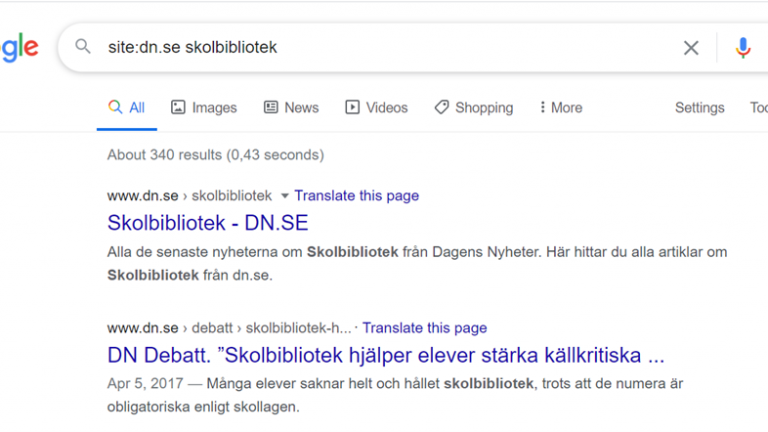Click the About 340 results text

click(216, 155)
